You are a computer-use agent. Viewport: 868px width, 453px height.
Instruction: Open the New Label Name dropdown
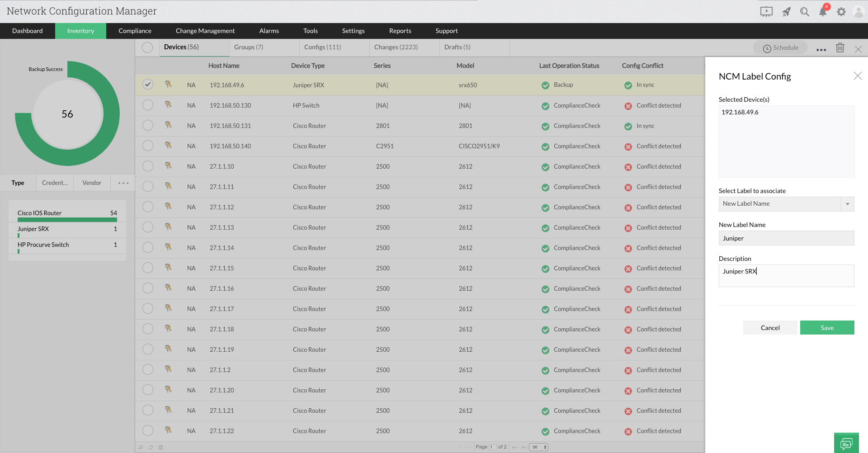[x=847, y=204]
